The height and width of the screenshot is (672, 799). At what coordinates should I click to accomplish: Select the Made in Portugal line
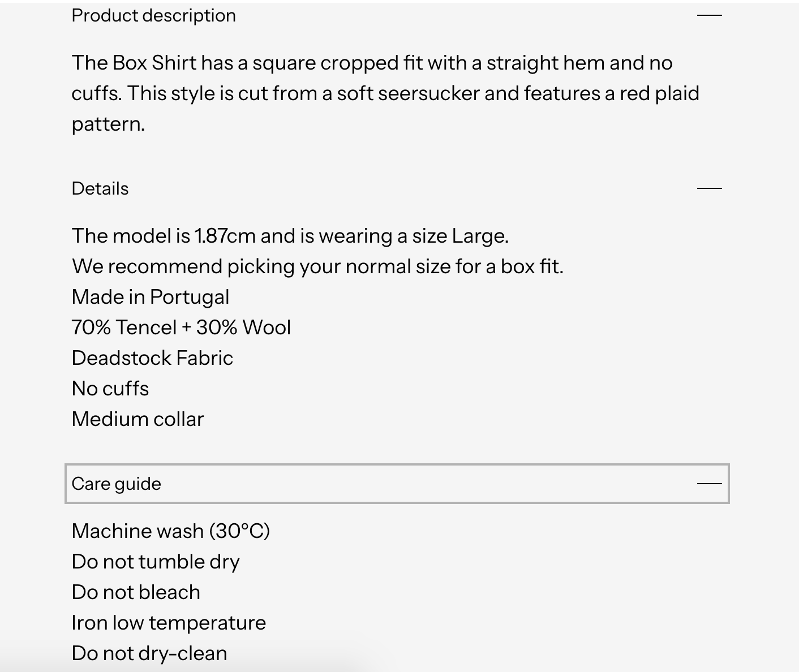[x=151, y=296]
